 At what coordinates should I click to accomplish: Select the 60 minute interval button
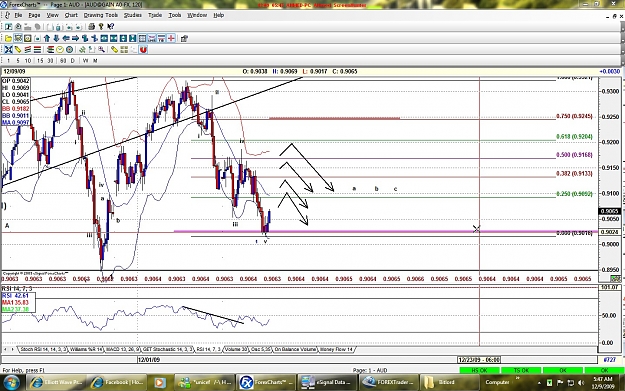point(63,61)
